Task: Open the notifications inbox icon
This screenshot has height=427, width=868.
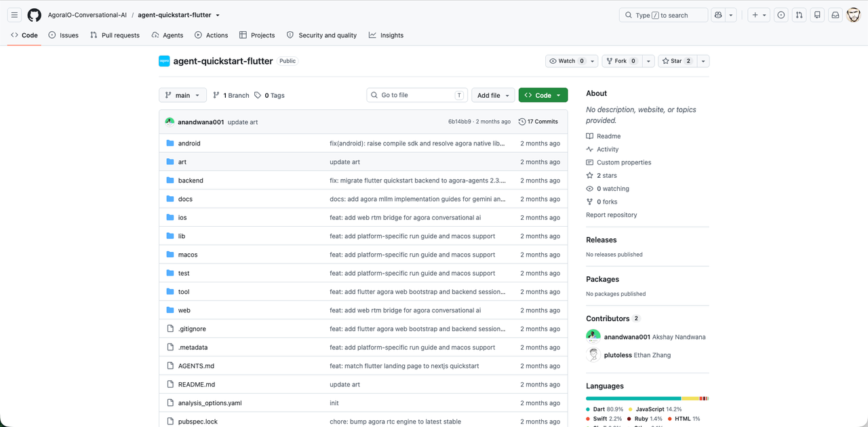Action: pyautogui.click(x=835, y=15)
